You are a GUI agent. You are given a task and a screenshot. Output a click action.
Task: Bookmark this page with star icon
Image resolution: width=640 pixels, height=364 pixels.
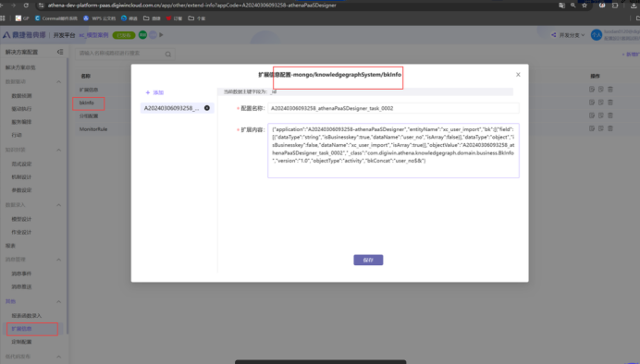click(x=585, y=6)
